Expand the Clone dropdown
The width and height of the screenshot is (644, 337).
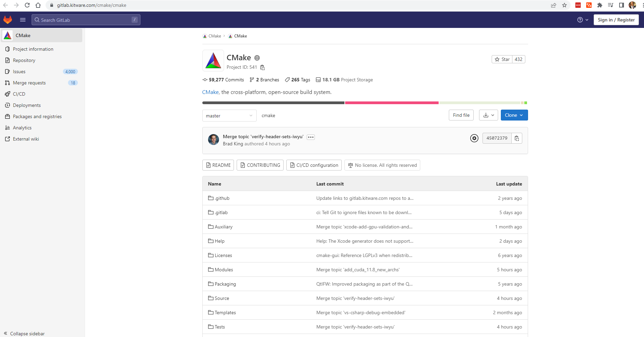[x=514, y=115]
